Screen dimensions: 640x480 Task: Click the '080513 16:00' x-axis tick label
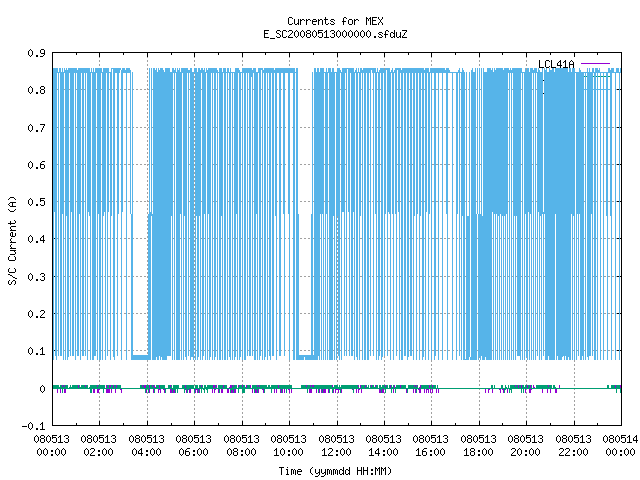pos(430,446)
